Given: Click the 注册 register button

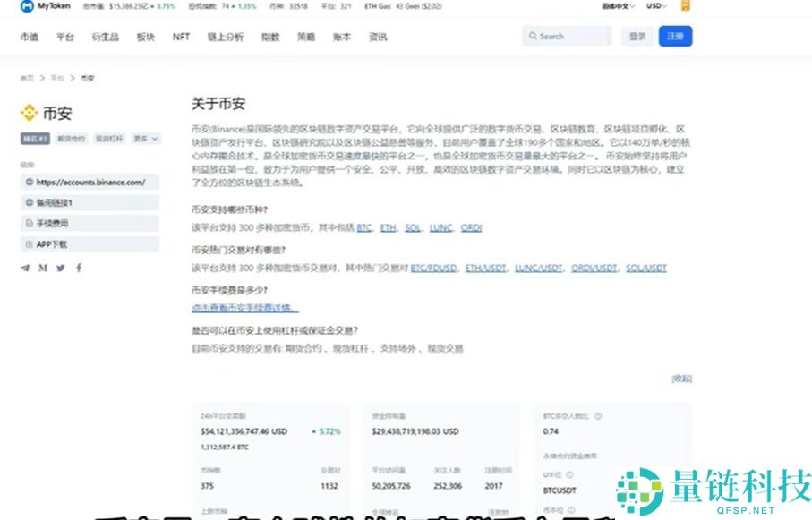Looking at the screenshot, I should coord(676,36).
